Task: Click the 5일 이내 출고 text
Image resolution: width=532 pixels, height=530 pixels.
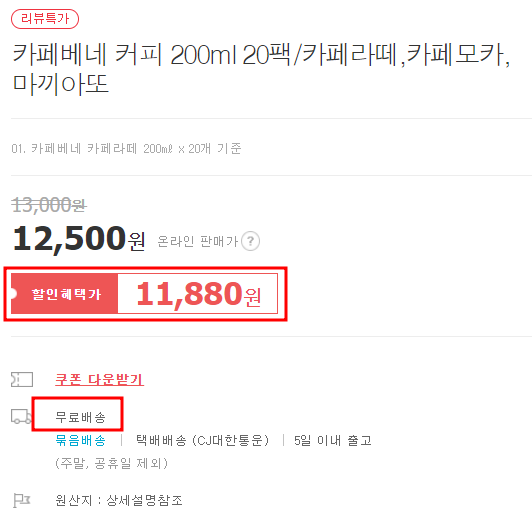Action: click(x=332, y=440)
